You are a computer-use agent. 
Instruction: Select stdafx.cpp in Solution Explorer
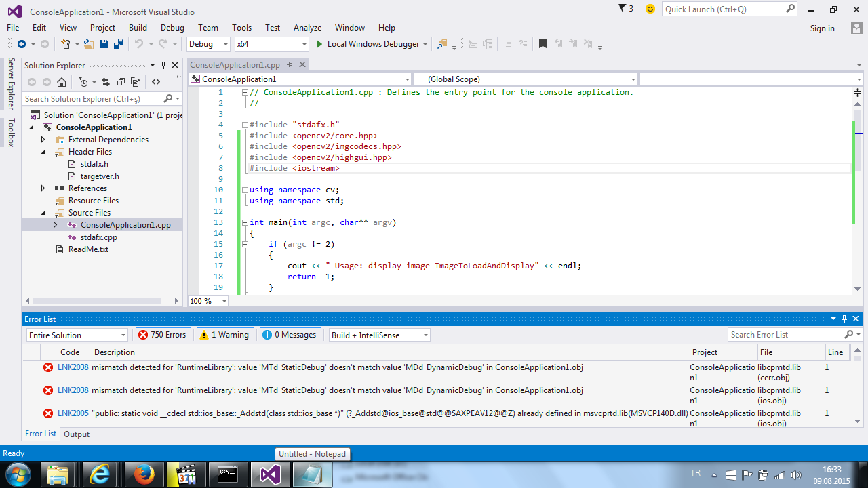(x=98, y=237)
